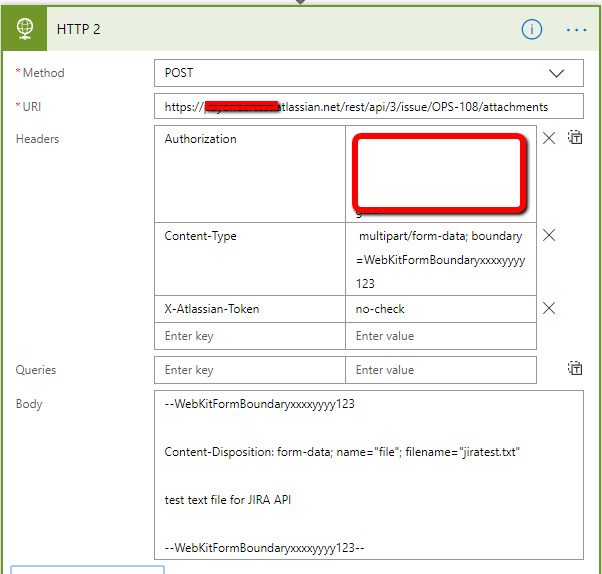Image resolution: width=602 pixels, height=574 pixels.
Task: Click the no-check header value
Action: click(441, 309)
